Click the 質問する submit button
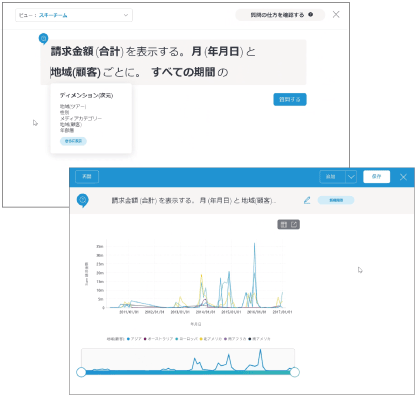Viewport: 416px width, 396px height. point(290,99)
